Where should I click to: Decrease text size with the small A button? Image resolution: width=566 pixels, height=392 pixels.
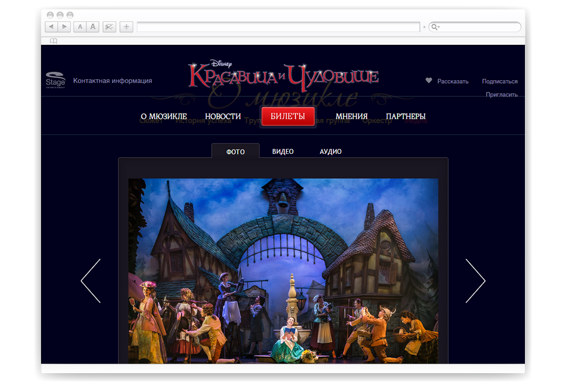pos(80,27)
